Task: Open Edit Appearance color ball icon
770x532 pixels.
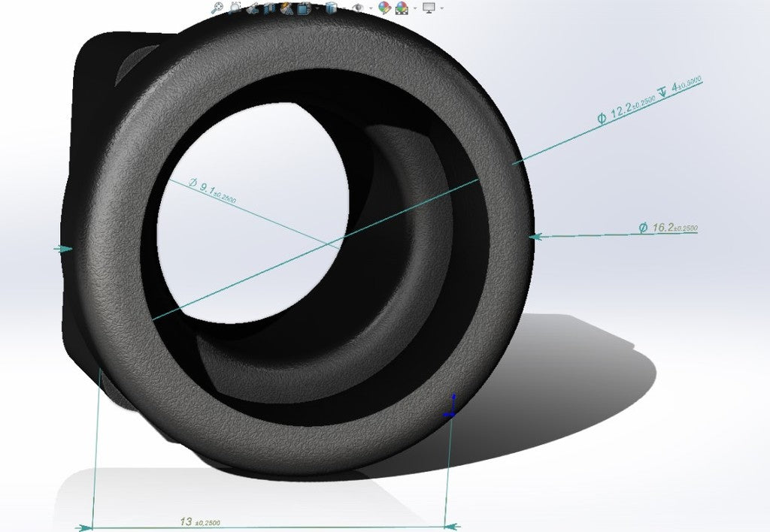Action: [x=384, y=8]
